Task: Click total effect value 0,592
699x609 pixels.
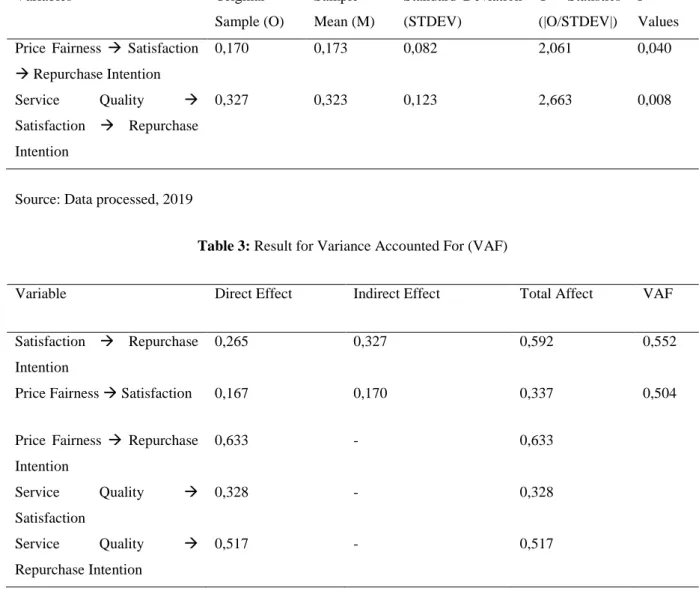Action: click(x=536, y=342)
